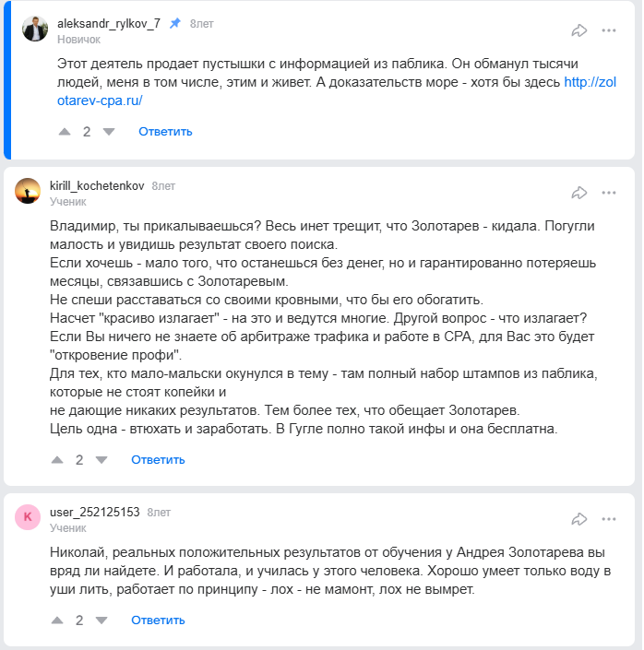Open more options on kirill_kochetenkov's comment

(x=609, y=192)
